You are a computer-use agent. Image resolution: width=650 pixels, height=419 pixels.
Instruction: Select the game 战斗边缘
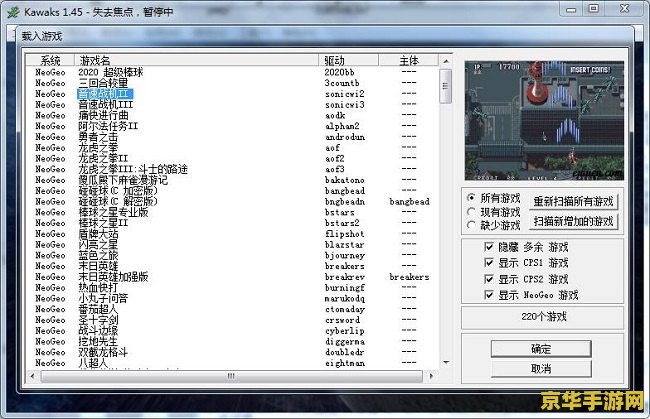(x=98, y=331)
